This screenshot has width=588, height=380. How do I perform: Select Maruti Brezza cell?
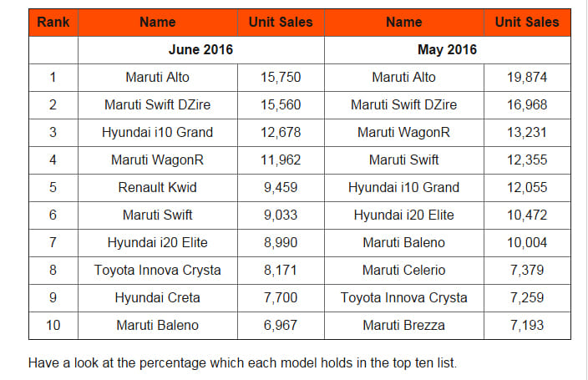pyautogui.click(x=404, y=325)
